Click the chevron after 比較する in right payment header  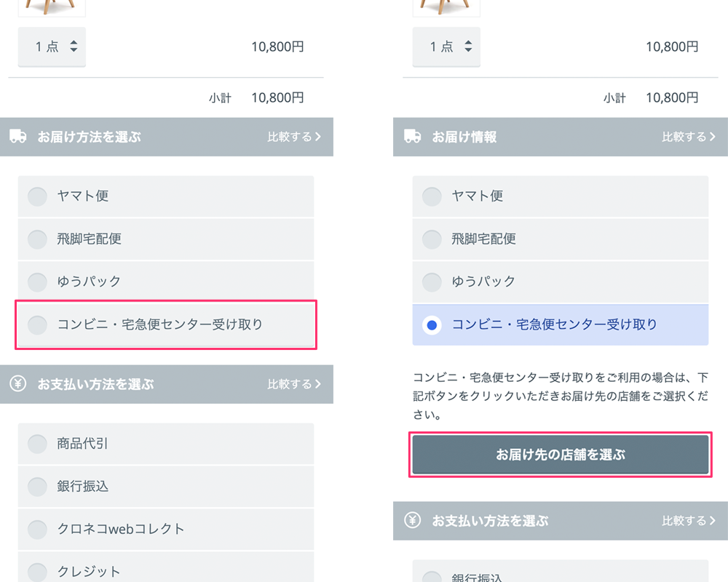click(x=713, y=521)
